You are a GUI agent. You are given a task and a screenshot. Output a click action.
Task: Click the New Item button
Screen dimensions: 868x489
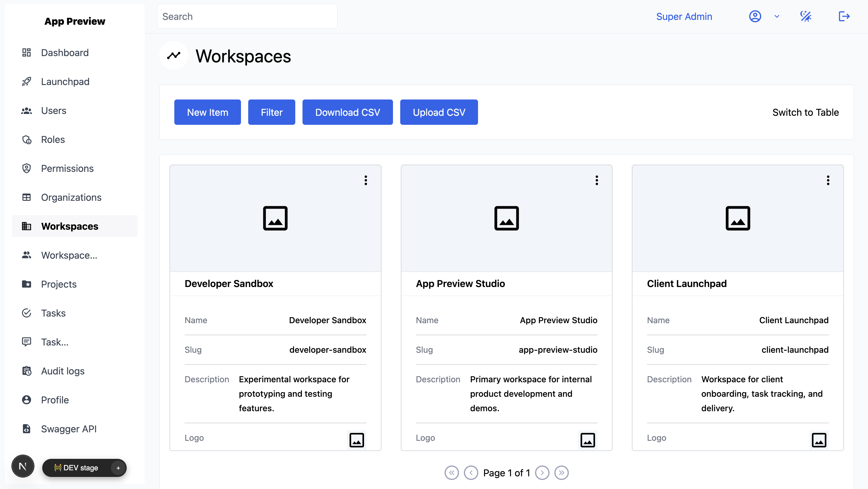tap(207, 112)
